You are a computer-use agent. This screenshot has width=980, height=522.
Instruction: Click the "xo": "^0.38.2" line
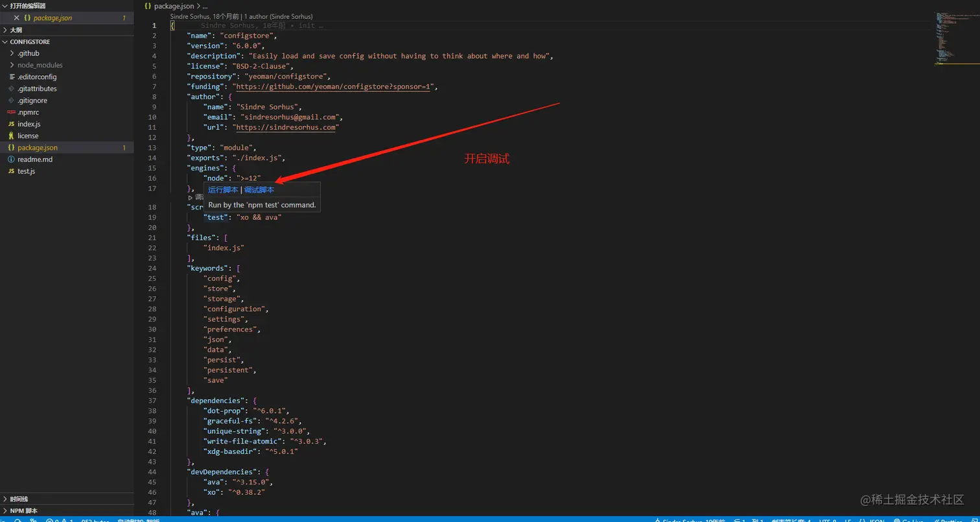click(234, 493)
